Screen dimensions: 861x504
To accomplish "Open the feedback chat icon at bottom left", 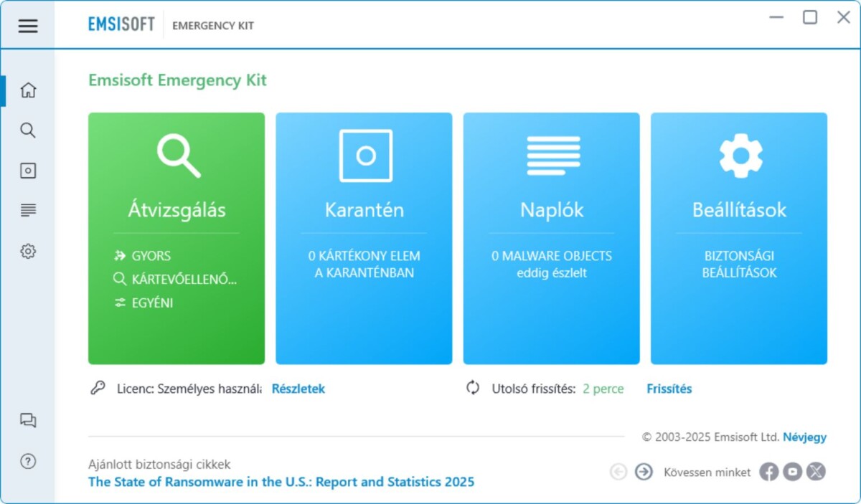I will pyautogui.click(x=28, y=421).
